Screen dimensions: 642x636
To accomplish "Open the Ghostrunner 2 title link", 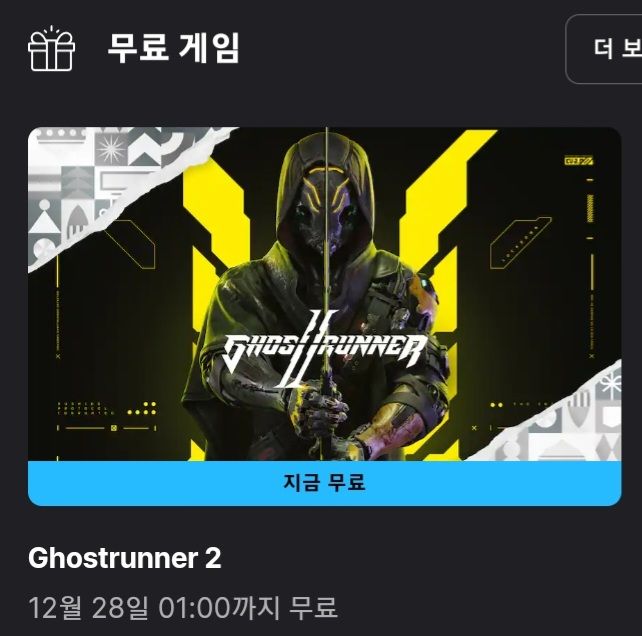I will click(x=124, y=558).
